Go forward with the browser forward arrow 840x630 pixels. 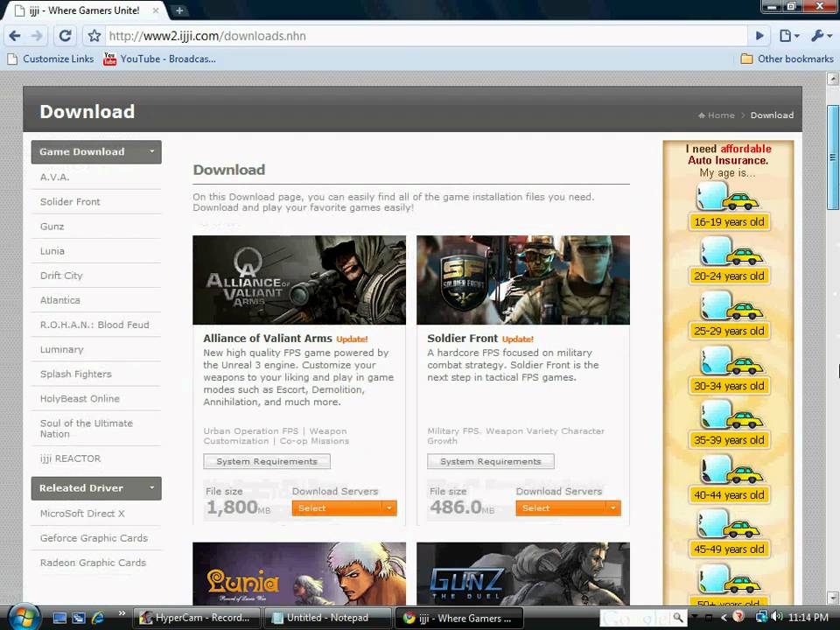[37, 36]
